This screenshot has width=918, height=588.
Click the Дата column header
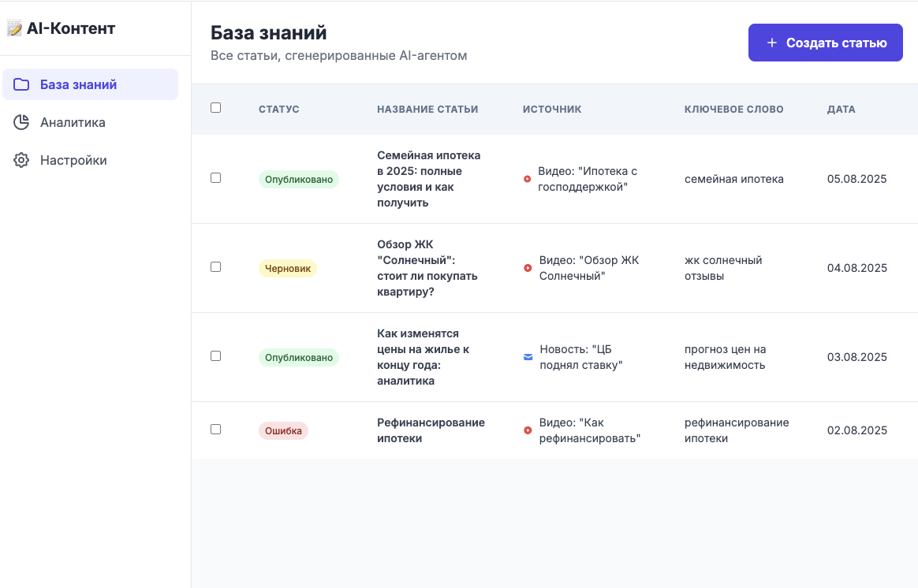pos(841,110)
